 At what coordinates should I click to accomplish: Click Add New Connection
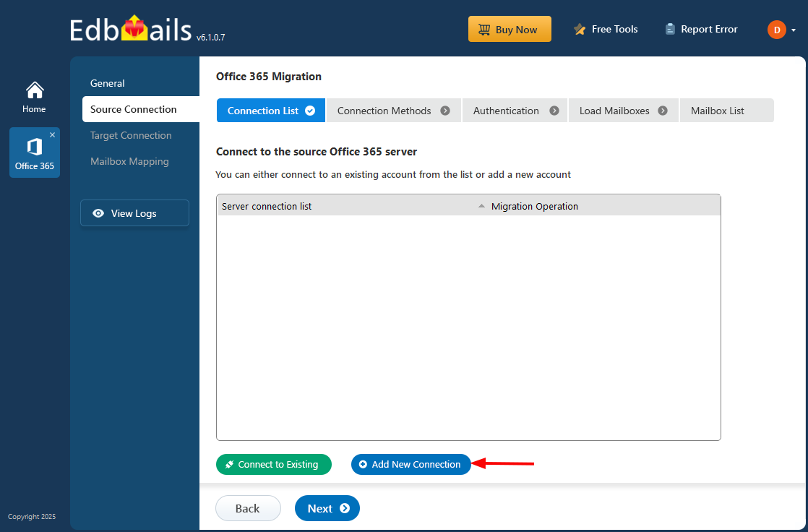411,464
